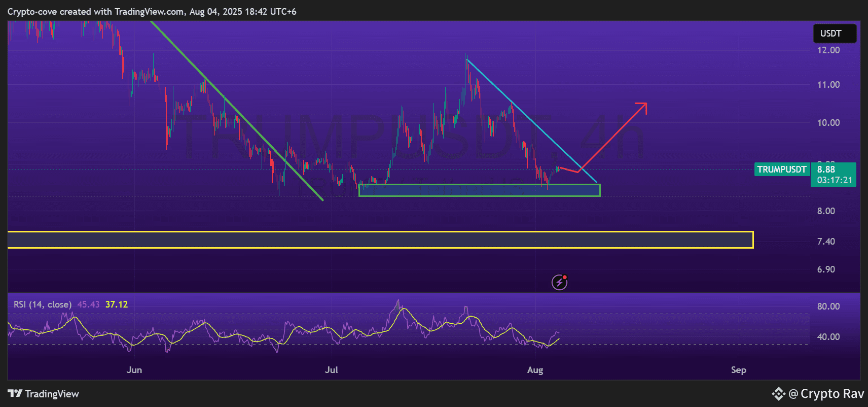Click the 40.00 RSI axis label
Screen dimensions: 868x407
tap(828, 337)
